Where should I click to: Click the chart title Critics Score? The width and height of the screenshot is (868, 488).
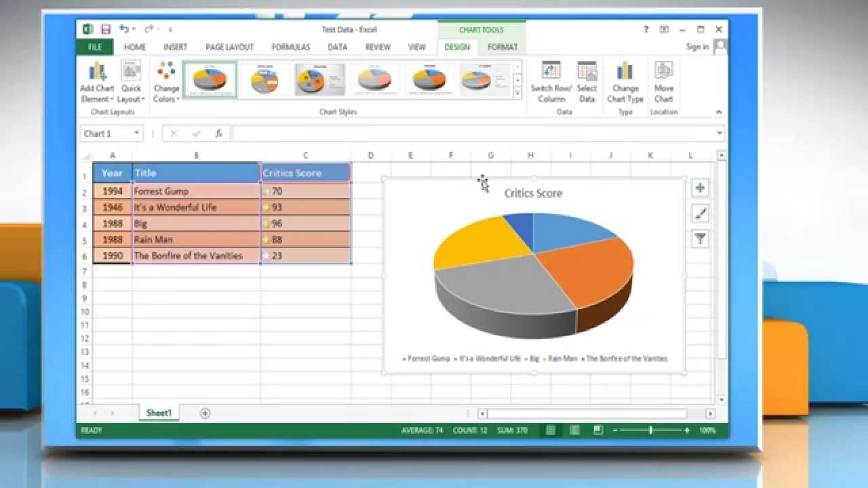pyautogui.click(x=533, y=193)
